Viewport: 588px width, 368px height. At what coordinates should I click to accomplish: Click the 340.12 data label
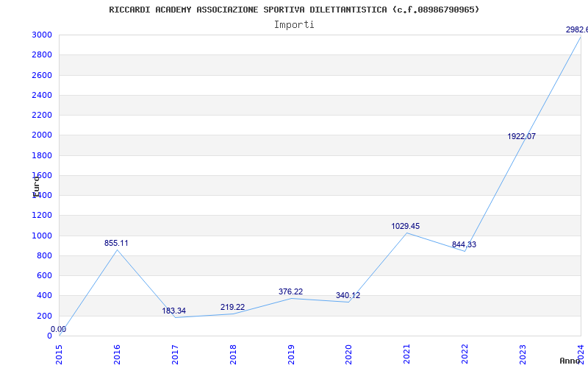pos(348,295)
